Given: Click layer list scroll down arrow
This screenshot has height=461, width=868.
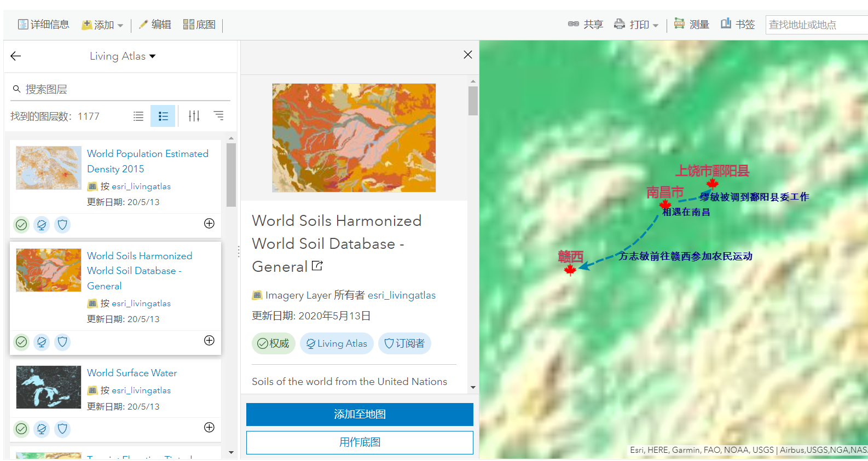Looking at the screenshot, I should tap(231, 453).
